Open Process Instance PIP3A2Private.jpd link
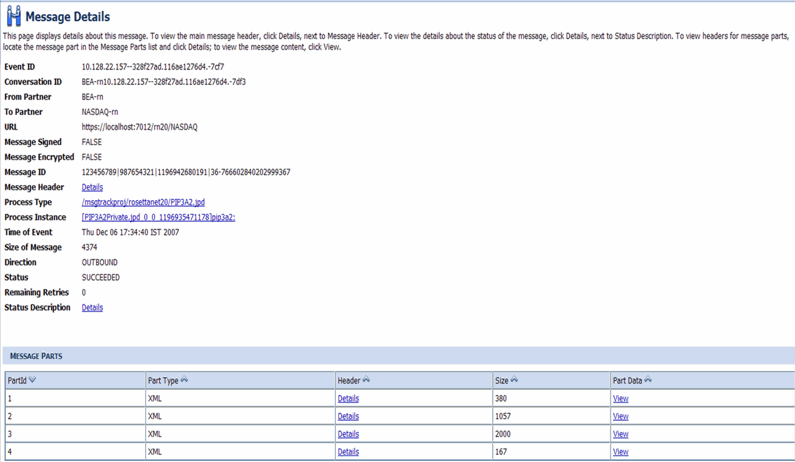The width and height of the screenshot is (795, 462). (158, 217)
